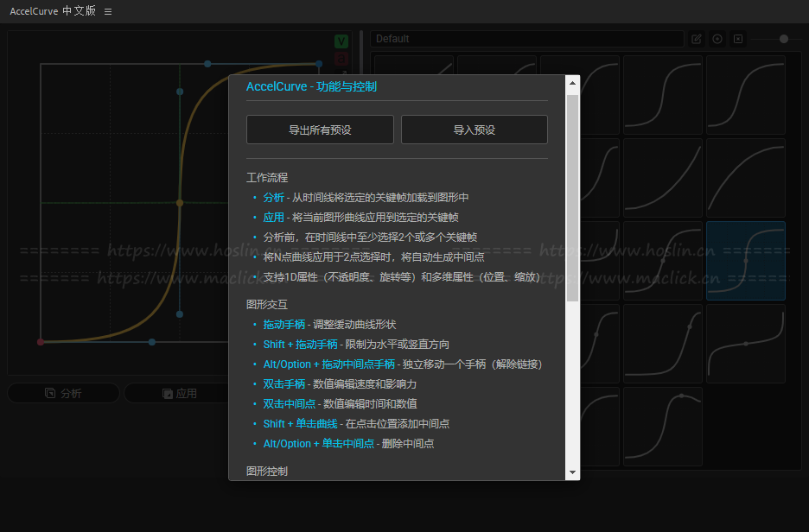Open the AccelCurve panel hamburger menu
The width and height of the screenshot is (809, 532).
click(x=108, y=12)
